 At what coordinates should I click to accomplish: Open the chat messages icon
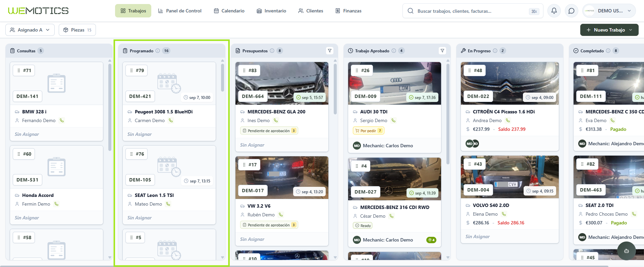click(x=572, y=11)
